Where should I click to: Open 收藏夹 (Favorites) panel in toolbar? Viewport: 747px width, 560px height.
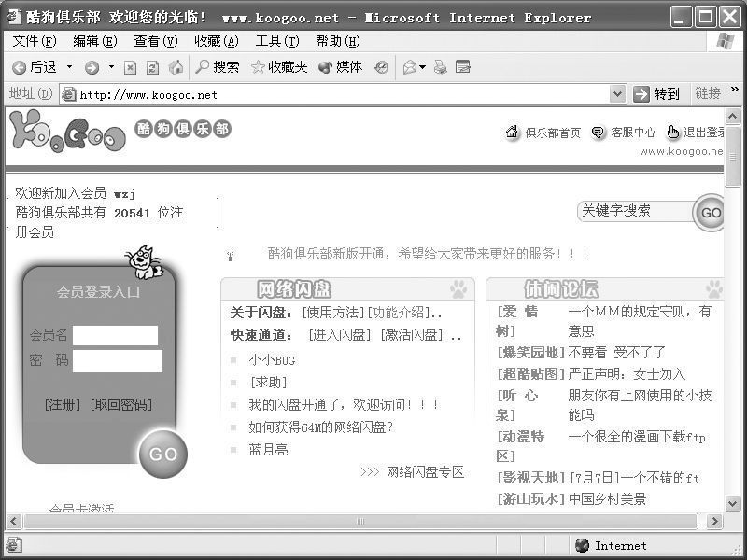279,67
